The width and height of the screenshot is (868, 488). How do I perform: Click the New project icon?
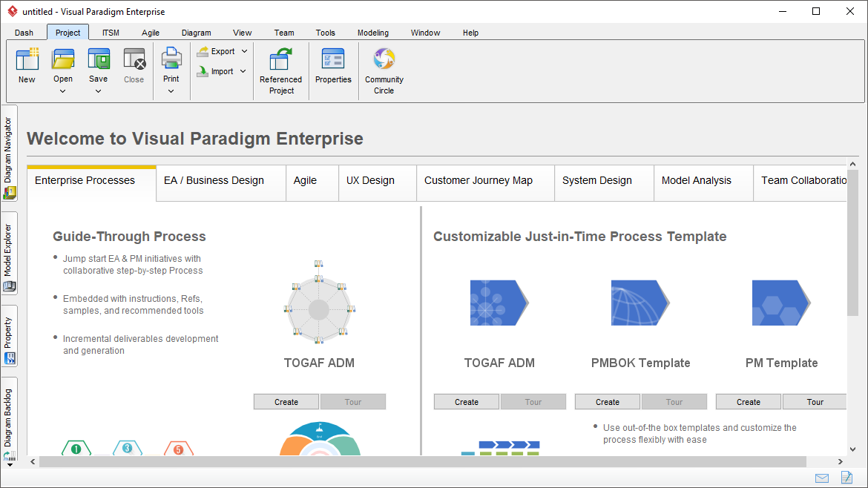tap(27, 59)
